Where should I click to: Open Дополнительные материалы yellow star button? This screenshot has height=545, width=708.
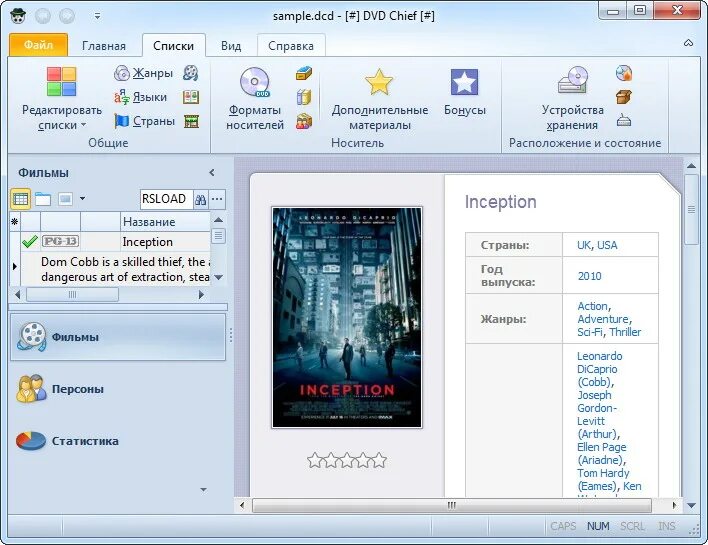click(x=379, y=98)
